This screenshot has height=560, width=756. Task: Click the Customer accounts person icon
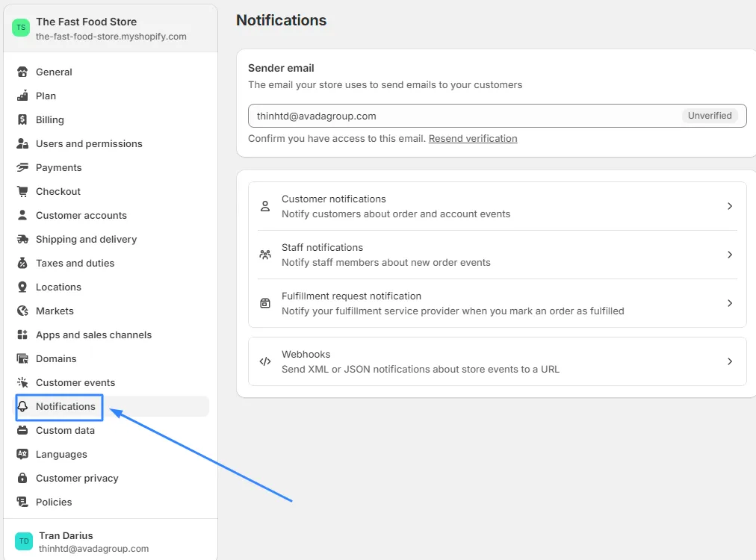coord(22,215)
